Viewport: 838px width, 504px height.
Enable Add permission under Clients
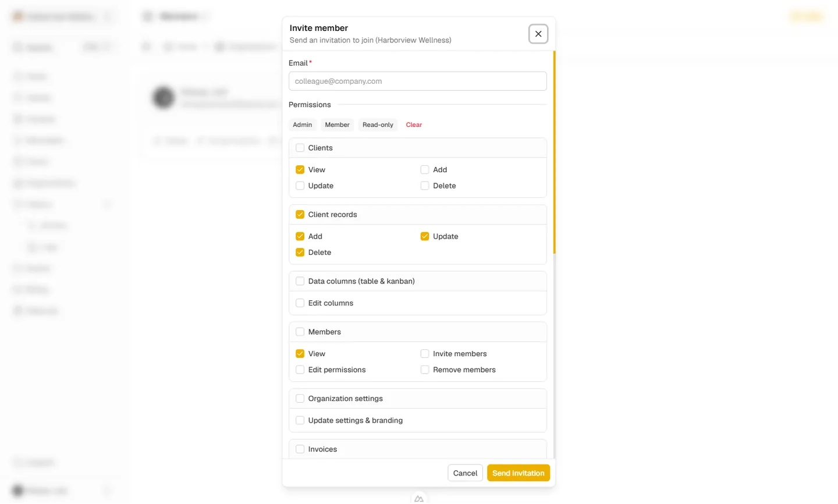point(425,170)
